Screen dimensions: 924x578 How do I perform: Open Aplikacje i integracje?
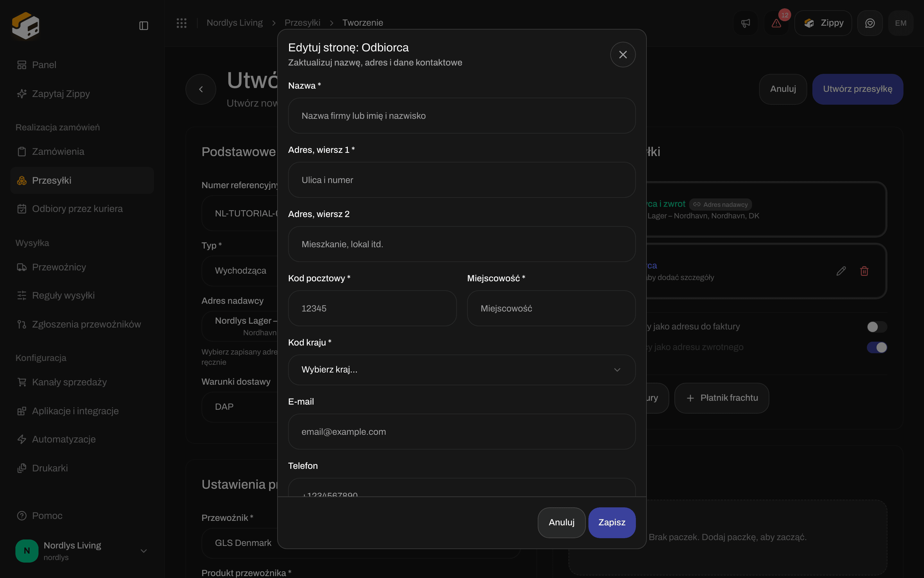click(x=82, y=411)
